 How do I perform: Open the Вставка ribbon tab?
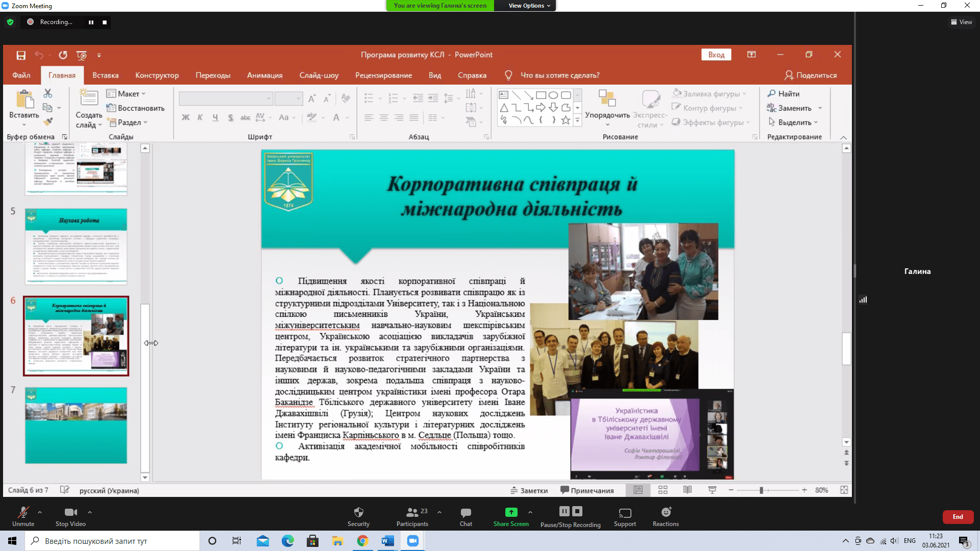click(105, 75)
